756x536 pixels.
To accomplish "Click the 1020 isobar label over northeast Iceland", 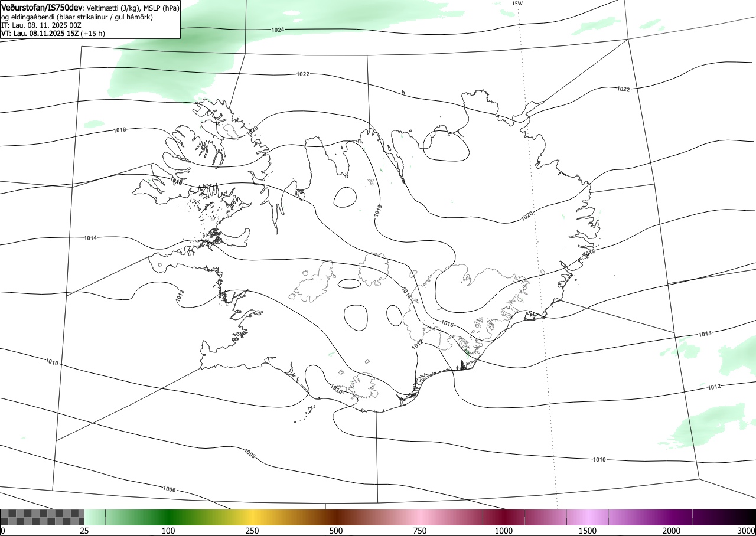I will 527,217.
